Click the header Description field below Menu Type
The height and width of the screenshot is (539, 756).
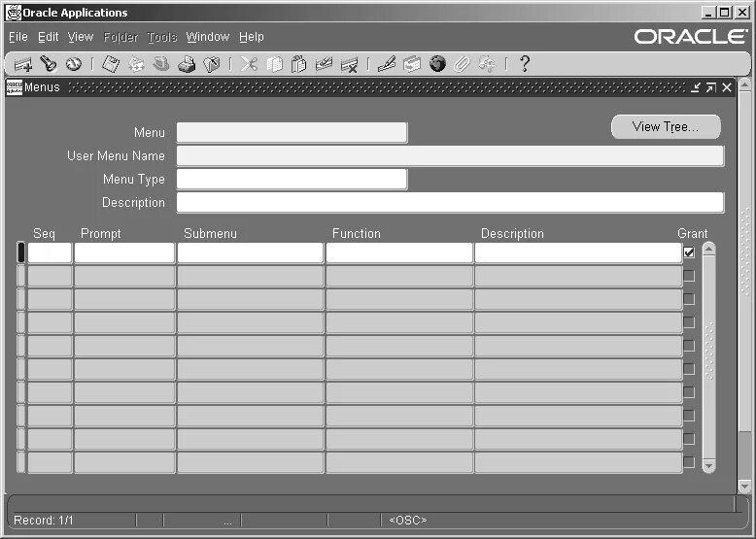pyautogui.click(x=450, y=202)
